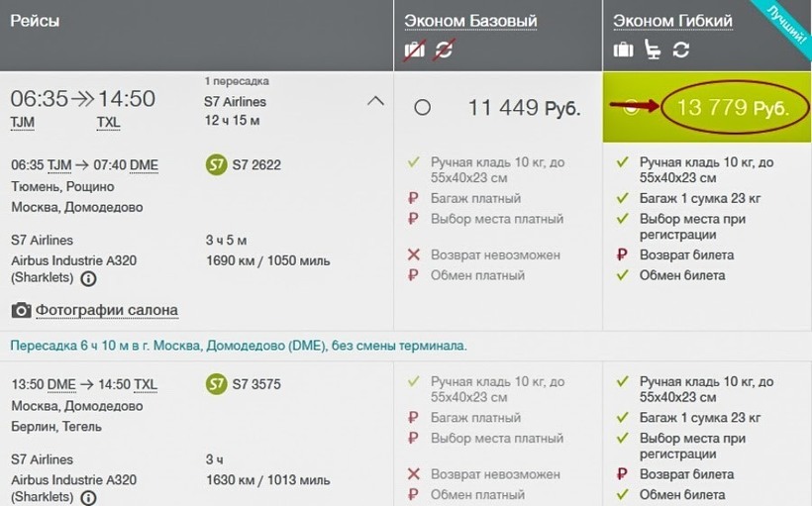The height and width of the screenshot is (506, 812).
Task: Select the 11 449 Руб. fare radio button
Action: coord(423,107)
